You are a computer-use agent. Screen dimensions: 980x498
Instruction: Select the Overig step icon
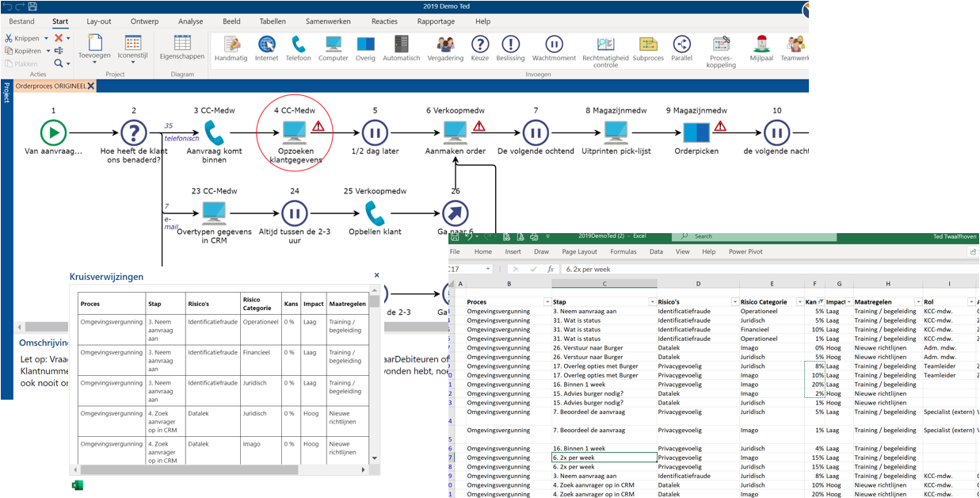click(x=365, y=48)
